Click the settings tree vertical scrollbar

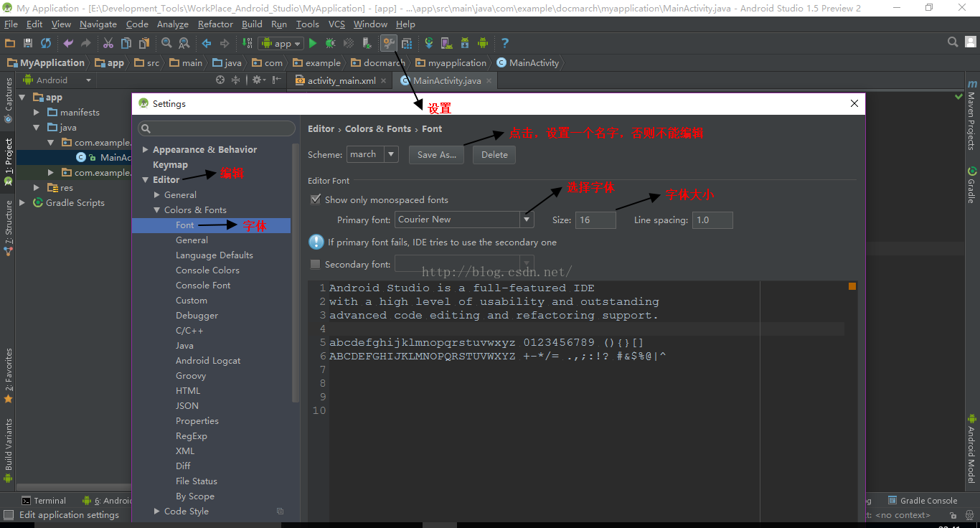coord(295,273)
